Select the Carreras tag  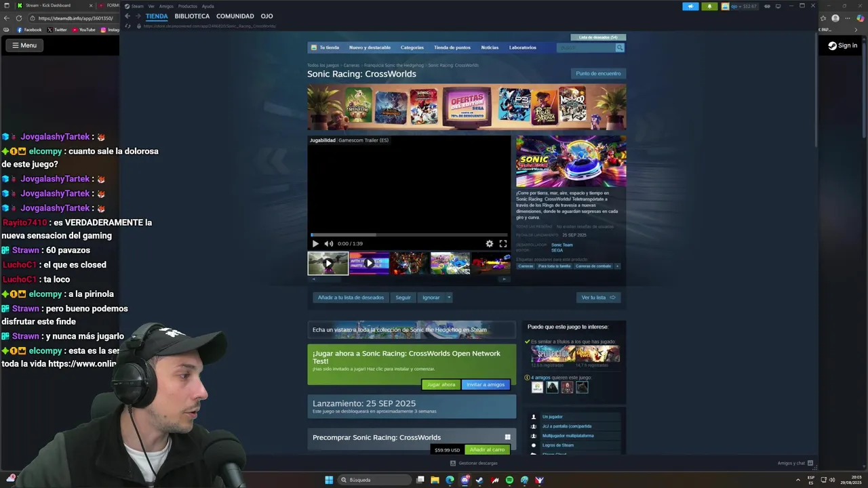pos(526,266)
